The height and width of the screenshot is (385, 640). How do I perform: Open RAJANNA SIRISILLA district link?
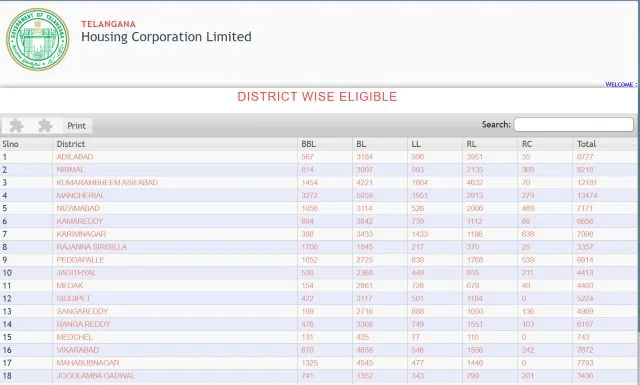91,247
